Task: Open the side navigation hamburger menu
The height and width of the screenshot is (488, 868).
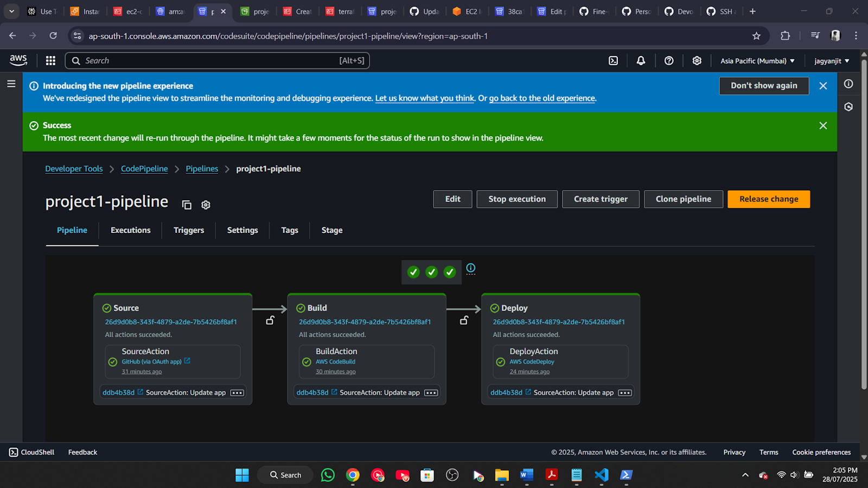Action: pos(11,84)
